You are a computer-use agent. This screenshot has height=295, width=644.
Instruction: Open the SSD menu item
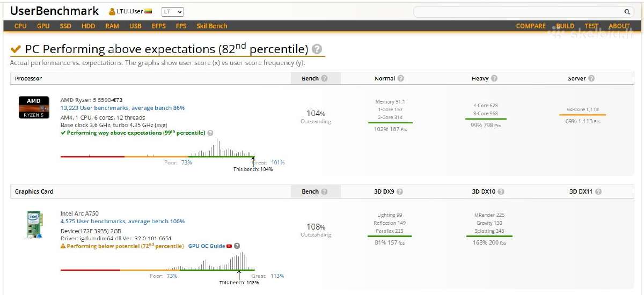[x=65, y=26]
